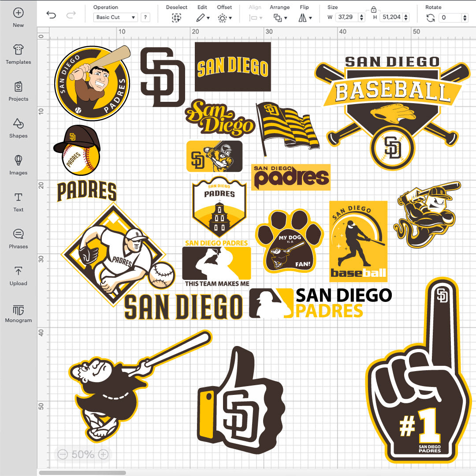Deselect the current selection
The height and width of the screenshot is (476, 476).
176,18
